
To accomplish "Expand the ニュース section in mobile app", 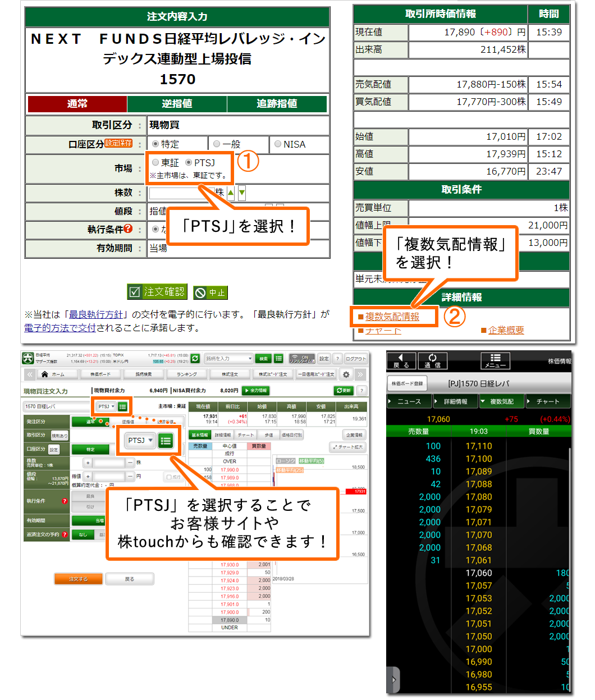I will coord(409,401).
